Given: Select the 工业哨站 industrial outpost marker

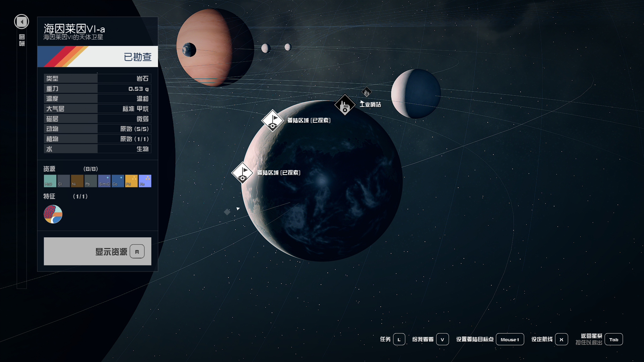Looking at the screenshot, I should (345, 105).
